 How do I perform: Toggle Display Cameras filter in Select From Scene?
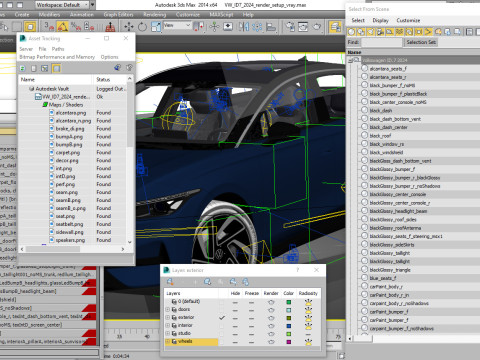[x=380, y=32]
